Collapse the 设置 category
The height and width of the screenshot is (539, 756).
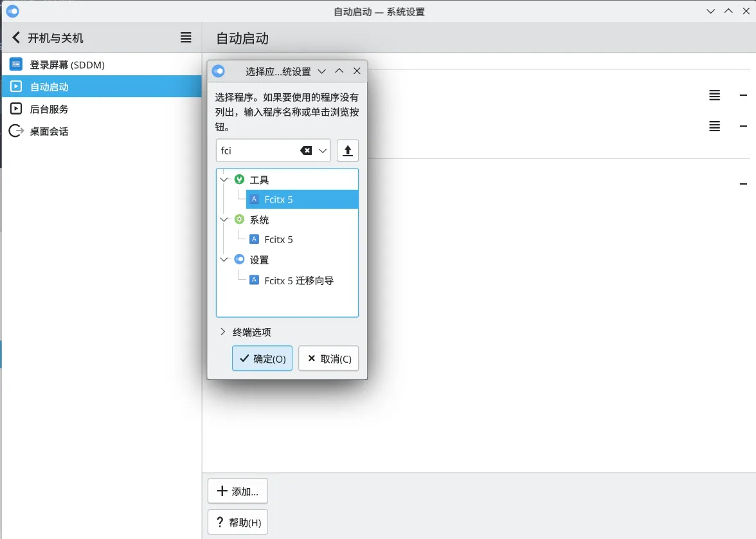(224, 260)
